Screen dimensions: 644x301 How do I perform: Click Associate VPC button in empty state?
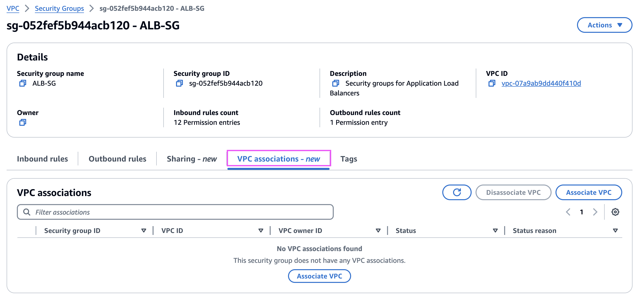tap(319, 276)
